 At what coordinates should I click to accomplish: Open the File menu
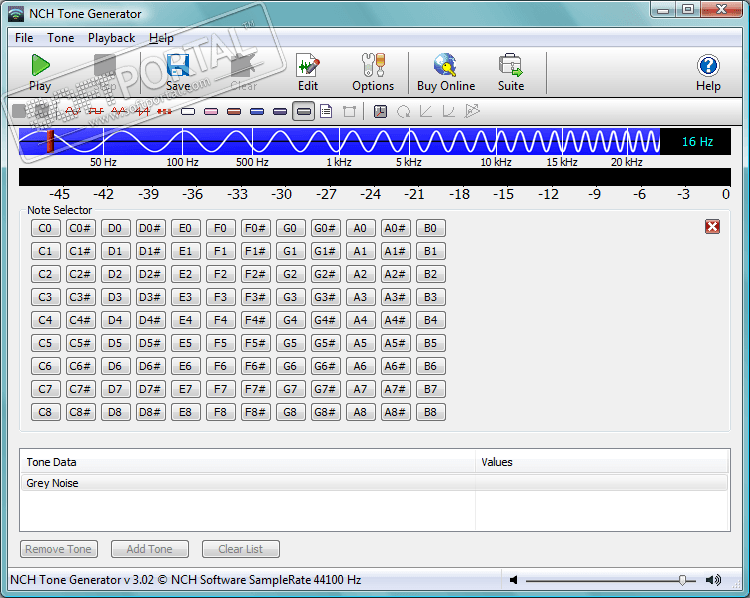(x=24, y=38)
